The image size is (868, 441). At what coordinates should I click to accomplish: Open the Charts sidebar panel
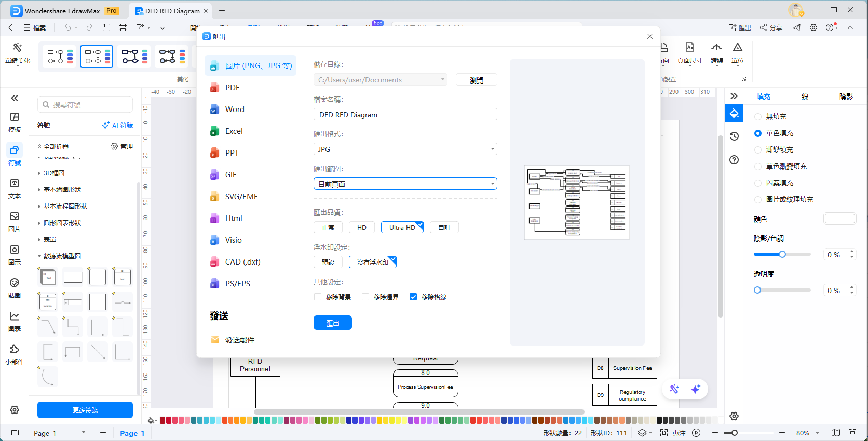click(15, 322)
